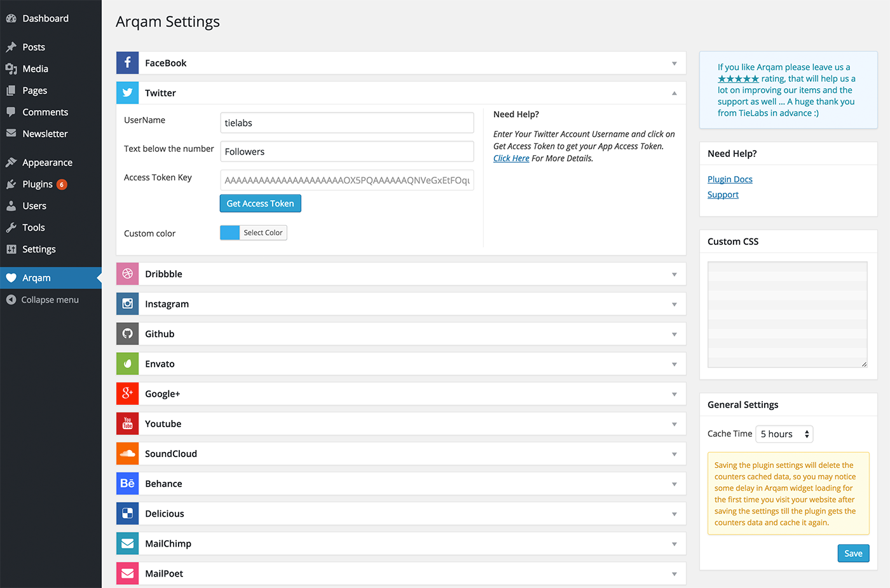Open the Support link

tap(723, 195)
